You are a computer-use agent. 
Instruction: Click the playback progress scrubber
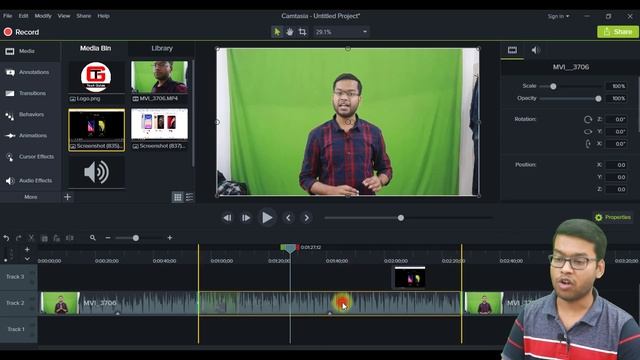point(401,218)
